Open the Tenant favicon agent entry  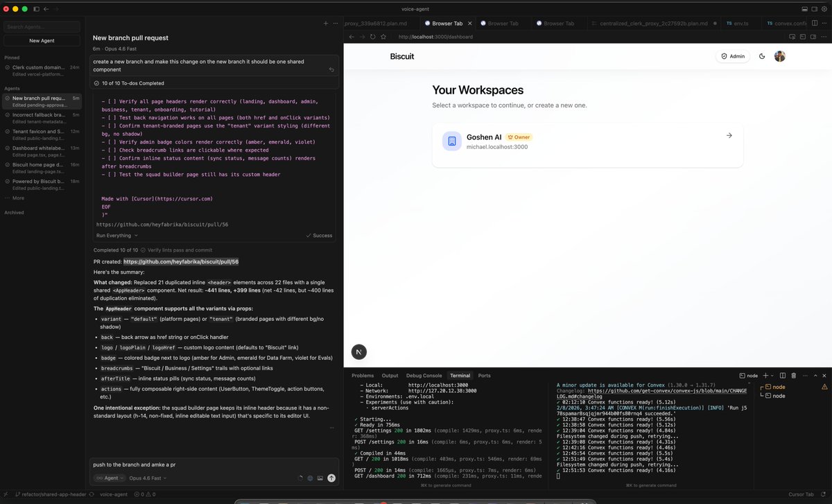[42, 134]
